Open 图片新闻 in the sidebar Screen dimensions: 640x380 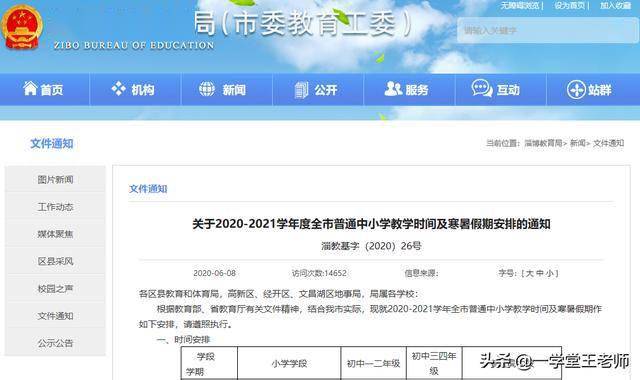click(x=55, y=179)
